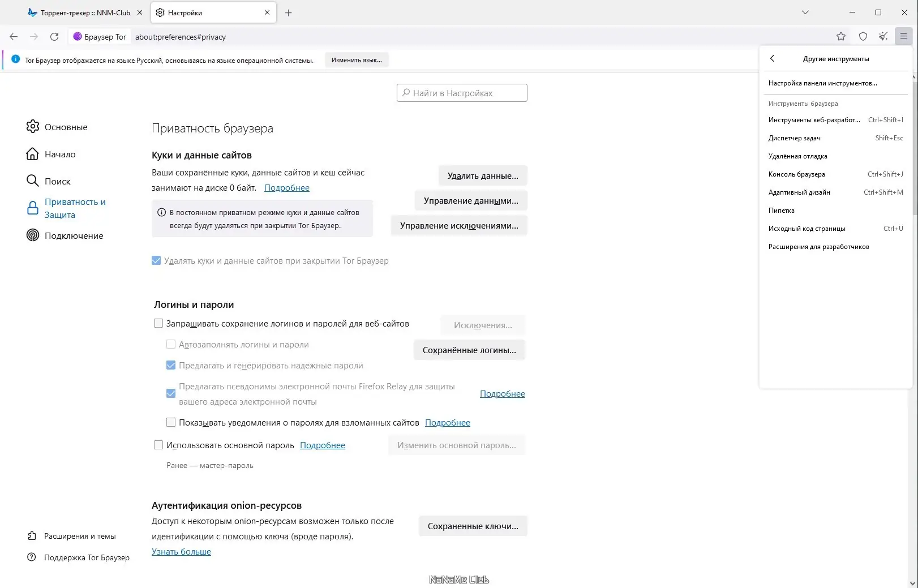Open Диспетчер задач from the menu

tap(835, 138)
